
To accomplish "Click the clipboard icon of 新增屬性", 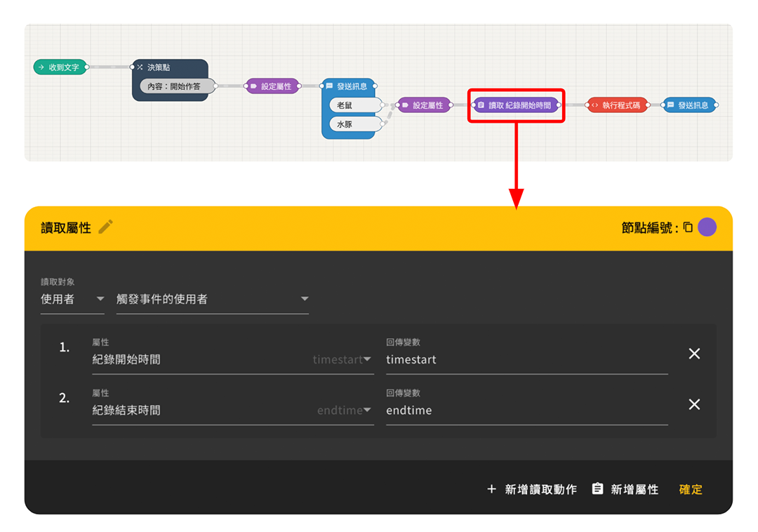I will (x=597, y=488).
